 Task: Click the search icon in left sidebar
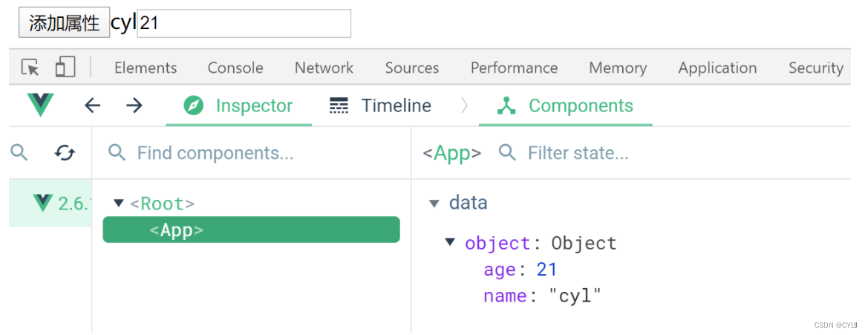[x=19, y=153]
